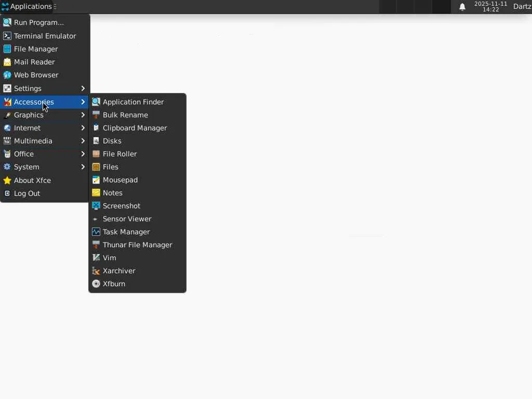Viewport: 532px width, 399px height.
Task: Click the Clipboard Manager icon
Action: click(x=96, y=128)
